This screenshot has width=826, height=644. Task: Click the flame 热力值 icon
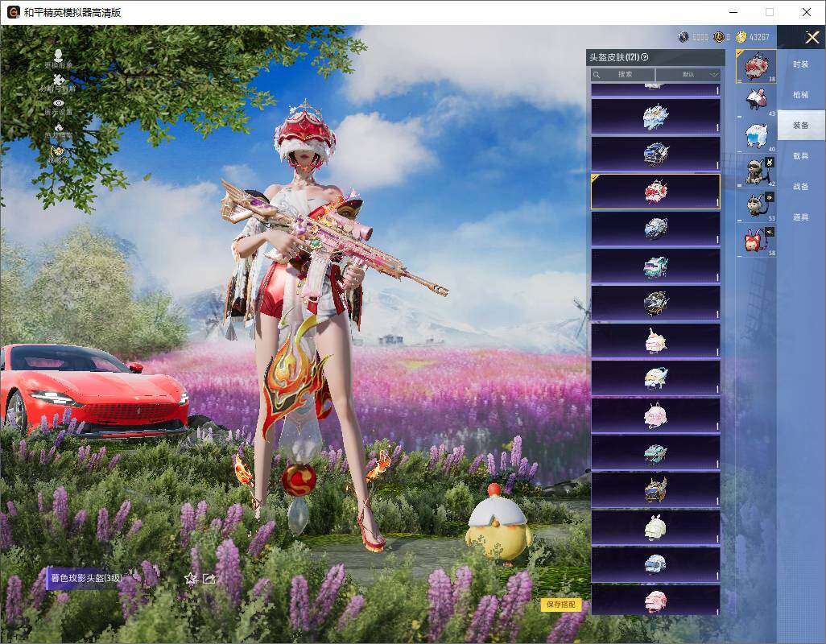(59, 127)
